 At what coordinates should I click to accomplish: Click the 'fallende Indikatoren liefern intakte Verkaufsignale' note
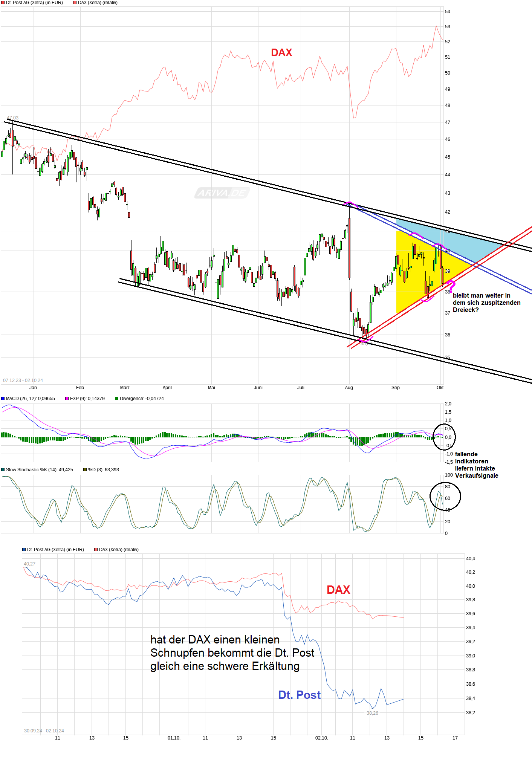(x=477, y=465)
